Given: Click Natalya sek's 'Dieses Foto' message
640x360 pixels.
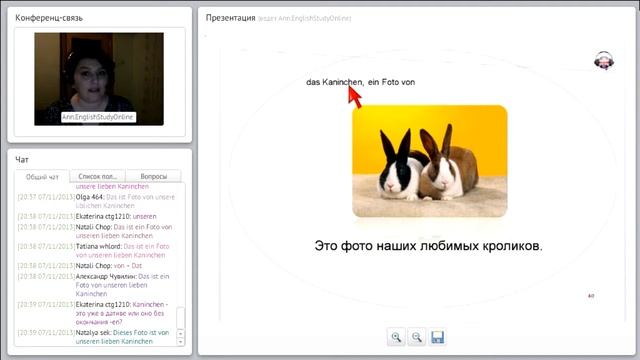Looking at the screenshot, I should [x=94, y=337].
